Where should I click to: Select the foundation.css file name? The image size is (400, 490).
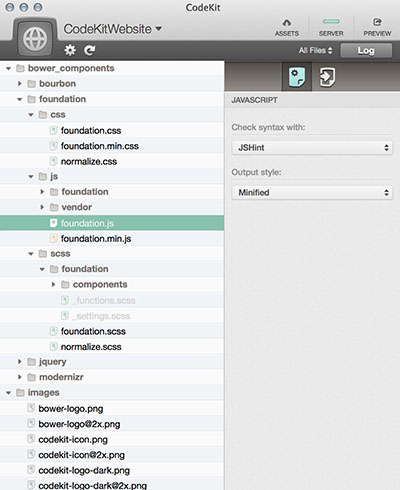pyautogui.click(x=91, y=130)
